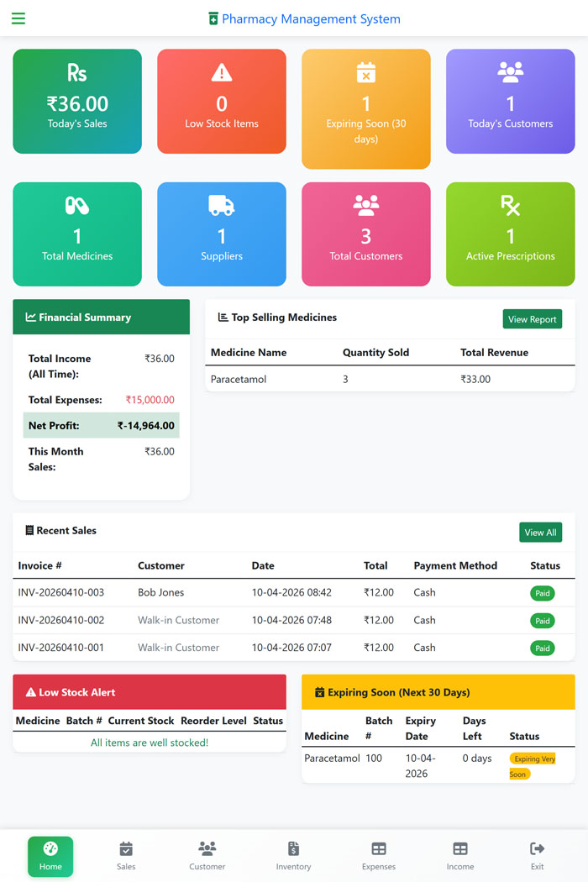
Task: Click the ₹36.00 Today's Sales value
Action: [77, 103]
